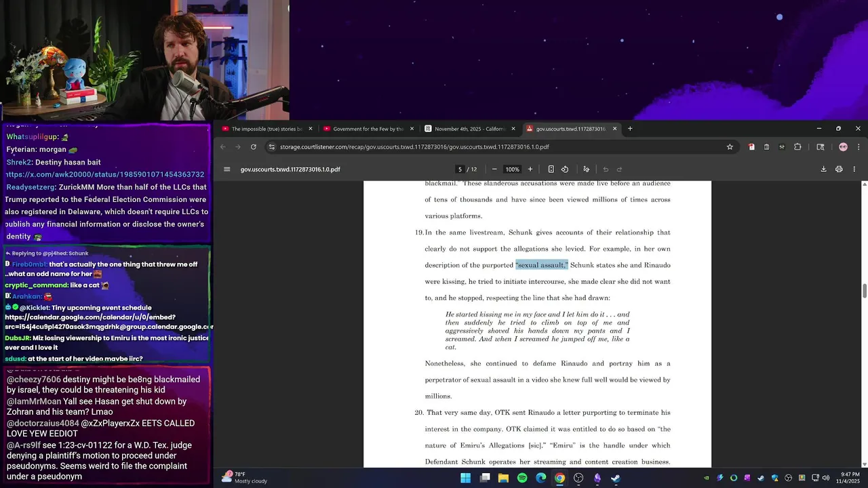868x488 pixels.
Task: Open Microsoft Edge from the taskbar
Action: coord(540,478)
